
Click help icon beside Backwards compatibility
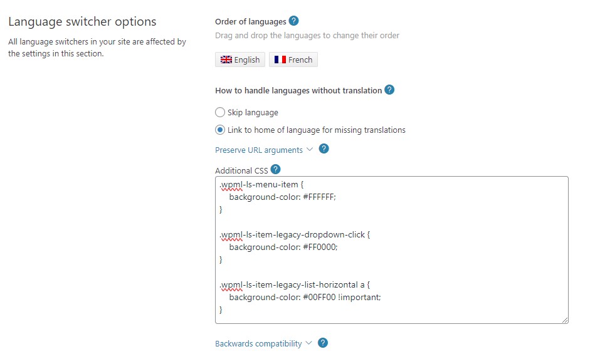(x=323, y=343)
